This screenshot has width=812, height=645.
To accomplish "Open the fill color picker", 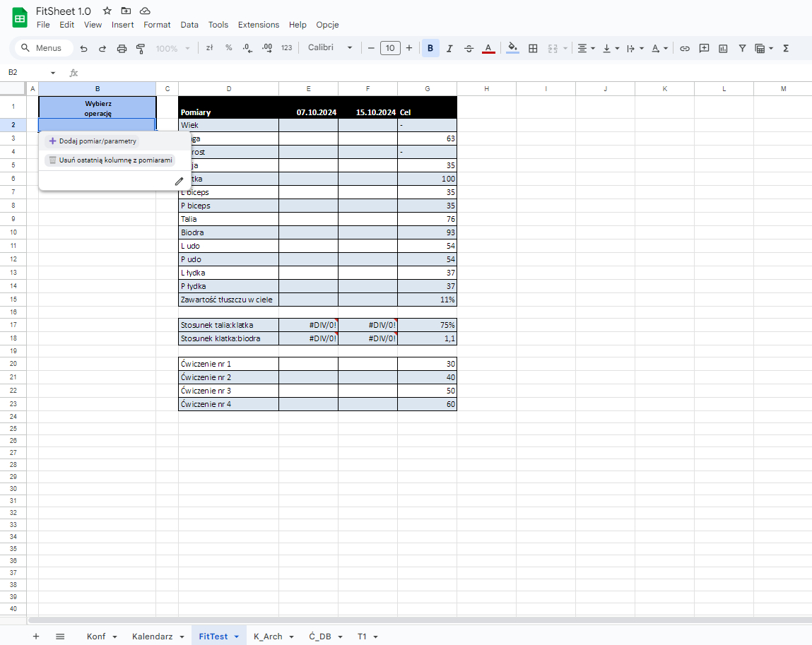I will coord(513,48).
